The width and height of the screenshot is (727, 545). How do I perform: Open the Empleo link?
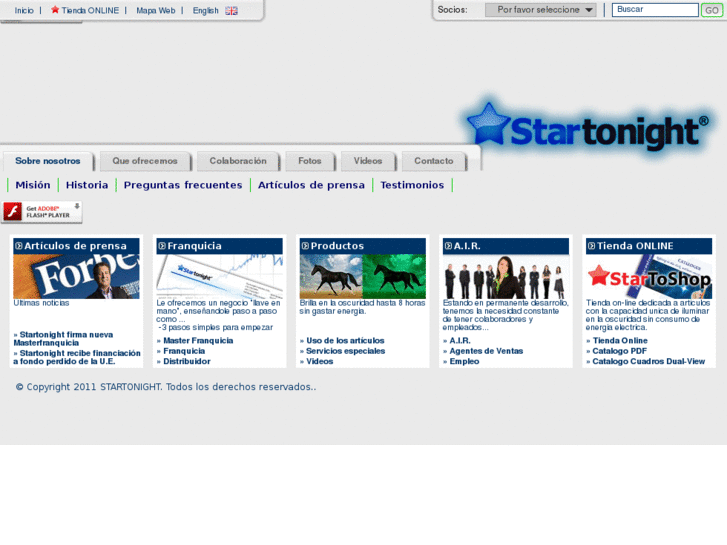464,361
